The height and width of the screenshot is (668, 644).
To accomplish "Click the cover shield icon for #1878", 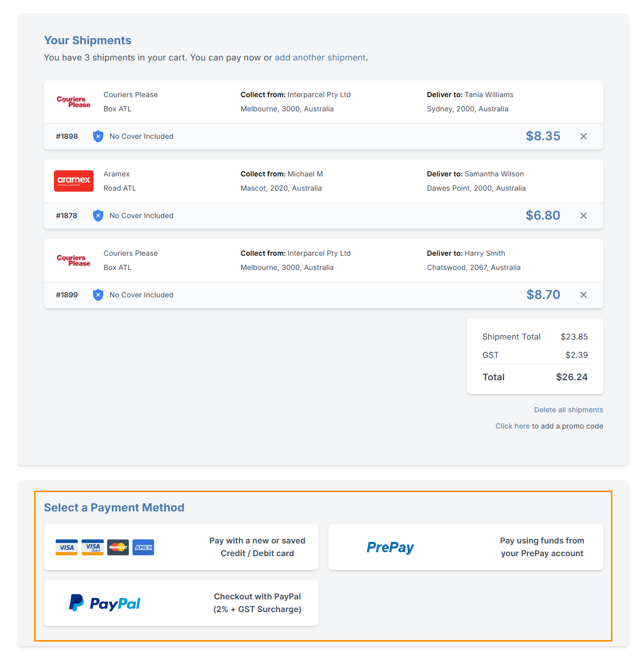I will point(98,216).
